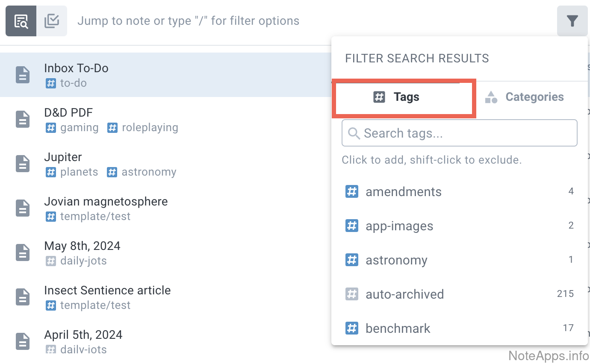590x364 pixels.
Task: Click the planets tag under Jupiter
Action: (x=79, y=172)
